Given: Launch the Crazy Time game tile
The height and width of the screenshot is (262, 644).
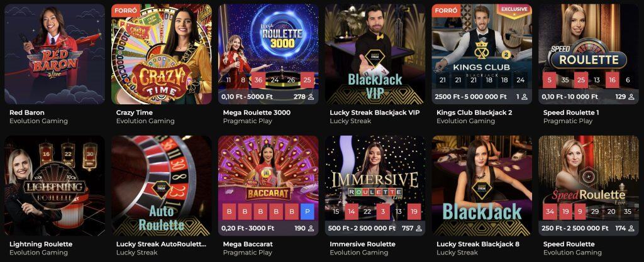Looking at the screenshot, I should point(162,54).
